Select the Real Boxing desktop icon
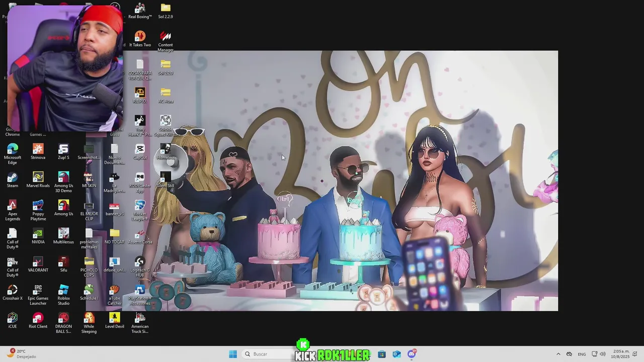 tap(140, 11)
